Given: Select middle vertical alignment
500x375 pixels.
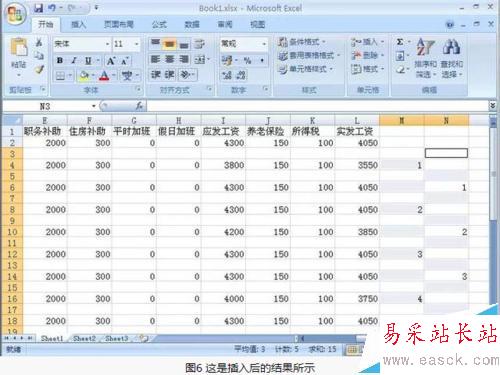Looking at the screenshot, I should pyautogui.click(x=169, y=44).
